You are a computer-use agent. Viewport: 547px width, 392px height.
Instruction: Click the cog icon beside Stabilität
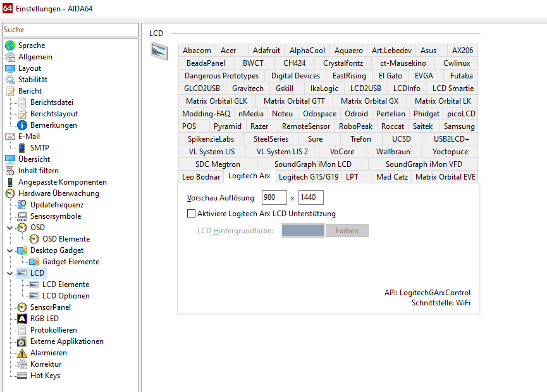(10, 80)
